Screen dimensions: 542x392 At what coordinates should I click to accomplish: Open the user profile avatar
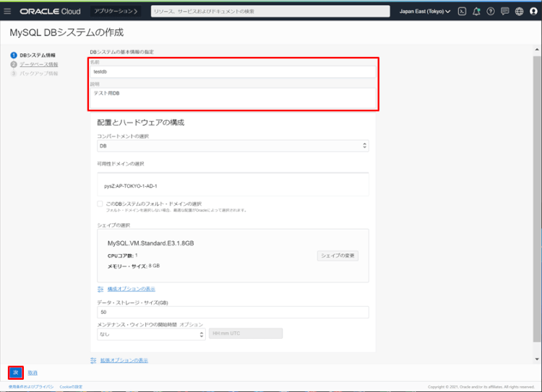coord(533,12)
